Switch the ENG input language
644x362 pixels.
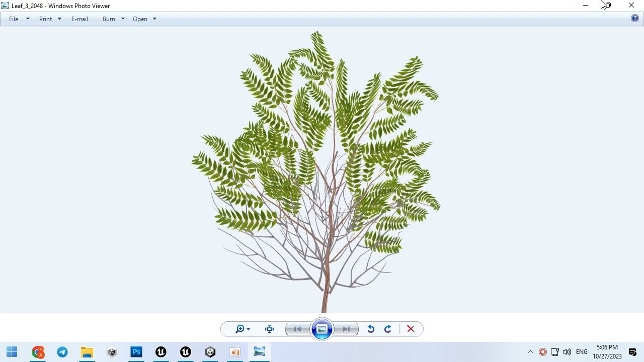582,352
